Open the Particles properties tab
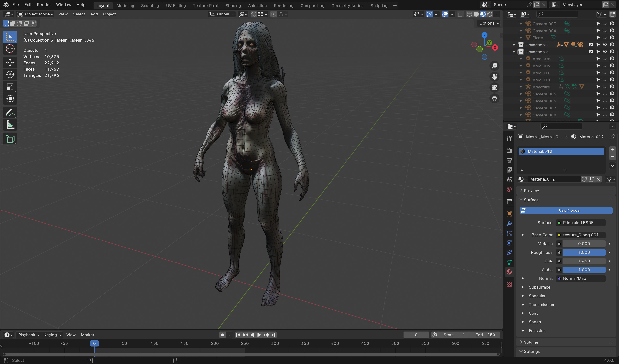This screenshot has width=619, height=364. (x=509, y=233)
